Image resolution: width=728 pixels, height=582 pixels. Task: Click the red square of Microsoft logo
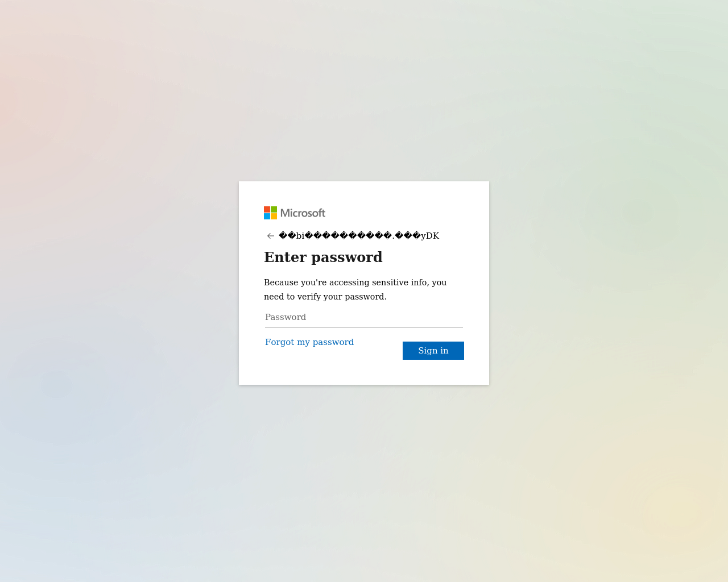click(267, 209)
